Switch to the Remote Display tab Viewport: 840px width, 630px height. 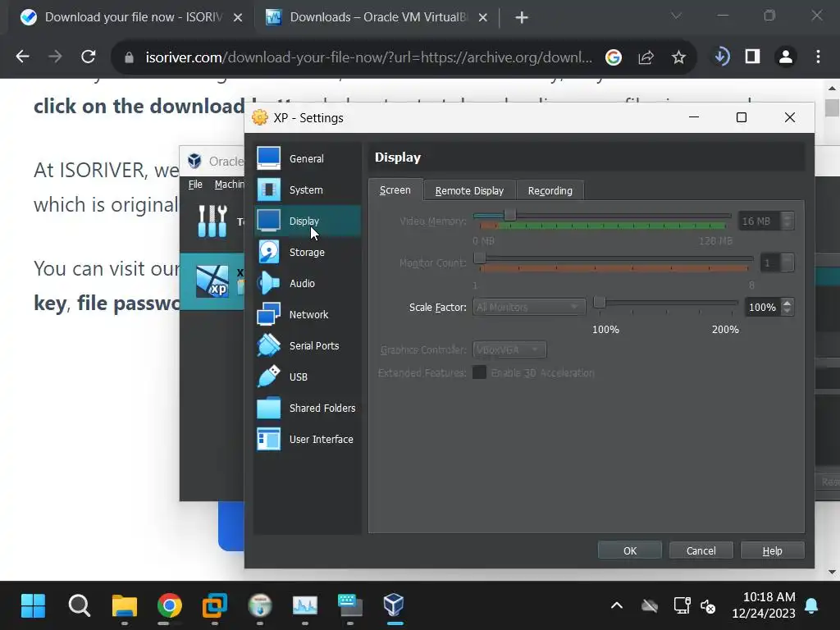pyautogui.click(x=469, y=190)
